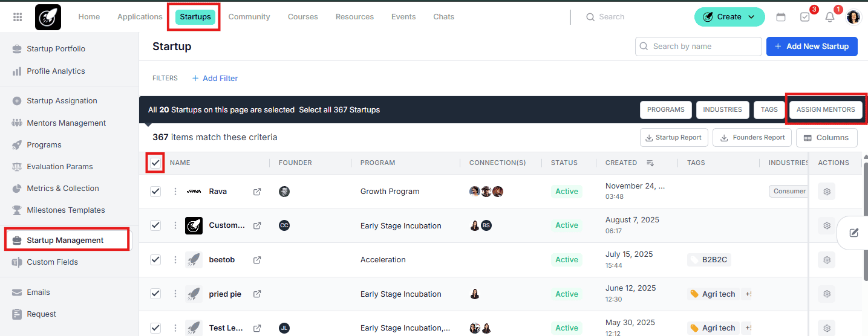Open three-dot menu for Rava row
The height and width of the screenshot is (336, 868).
tap(175, 192)
